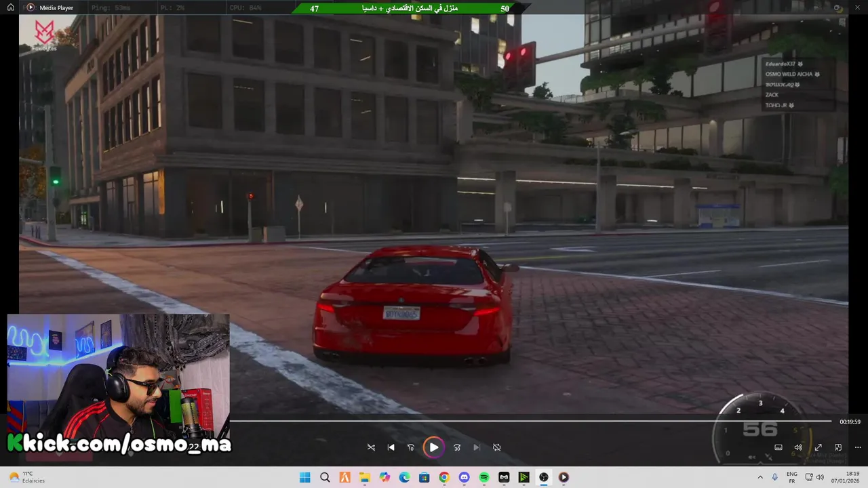Click the video time 00:19:59
The width and height of the screenshot is (868, 488).
[850, 422]
